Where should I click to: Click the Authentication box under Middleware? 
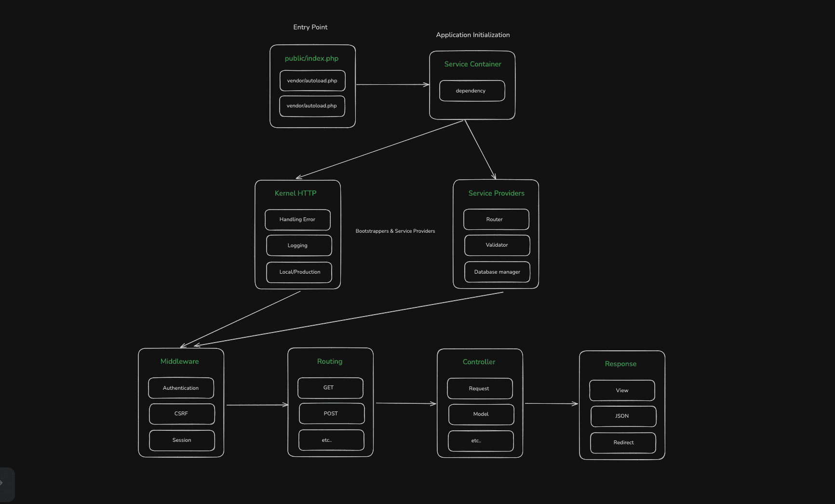[x=181, y=388]
